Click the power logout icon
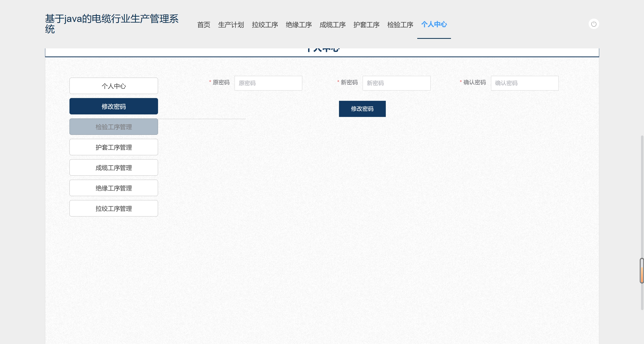This screenshot has width=644, height=344. (594, 24)
